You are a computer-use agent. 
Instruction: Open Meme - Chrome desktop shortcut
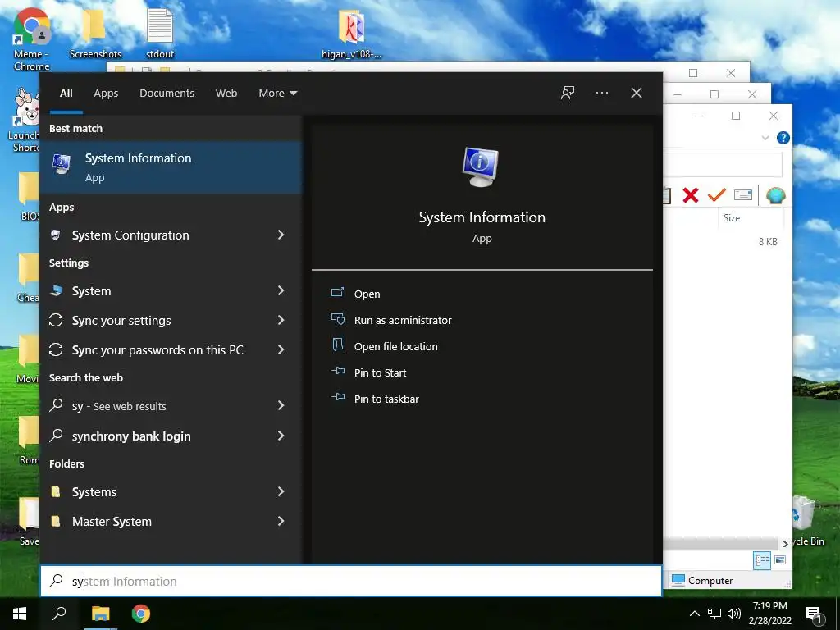32,39
